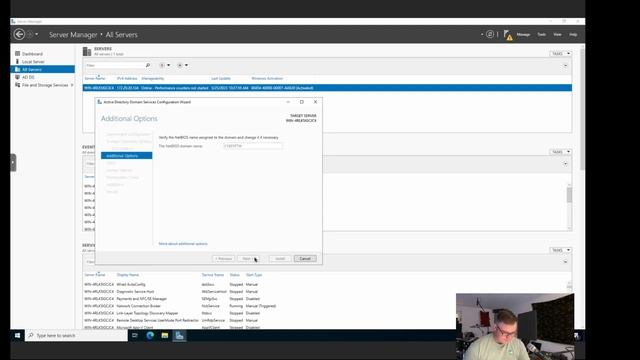Image resolution: width=640 pixels, height=360 pixels.
Task: Switch to Server Manager taskbar icon
Action: point(180,336)
